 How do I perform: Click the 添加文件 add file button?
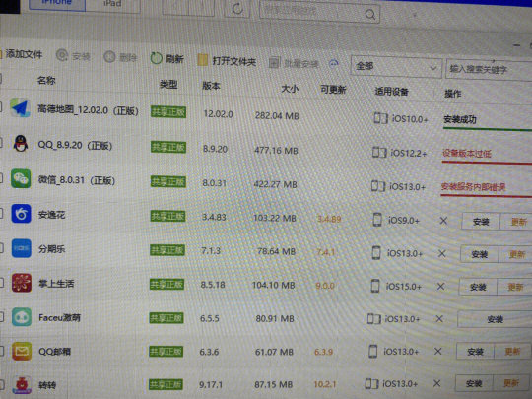(21, 54)
